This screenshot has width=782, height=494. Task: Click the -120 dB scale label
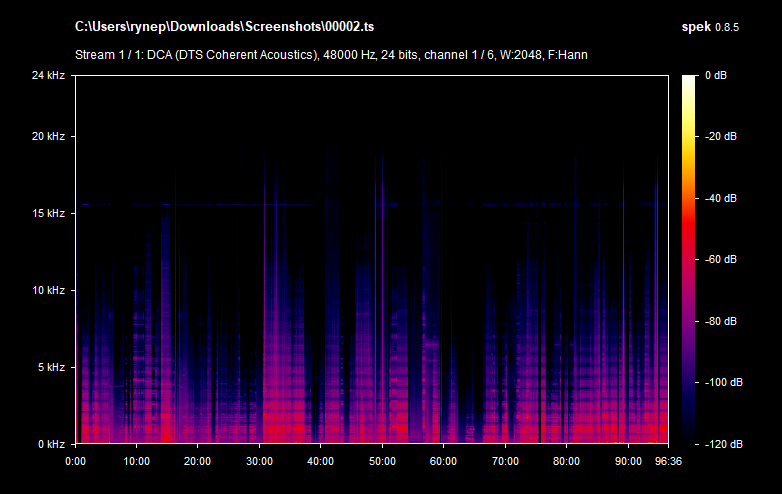719,444
